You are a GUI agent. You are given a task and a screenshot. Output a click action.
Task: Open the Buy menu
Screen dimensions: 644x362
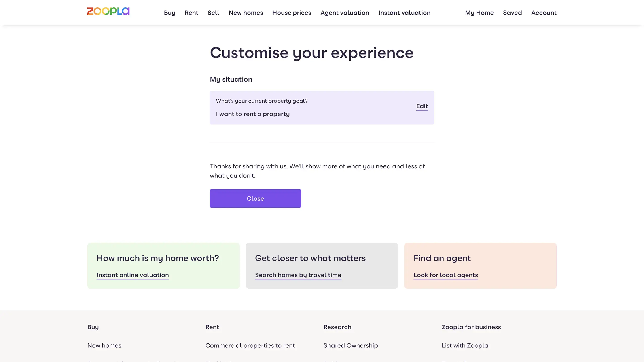(169, 13)
